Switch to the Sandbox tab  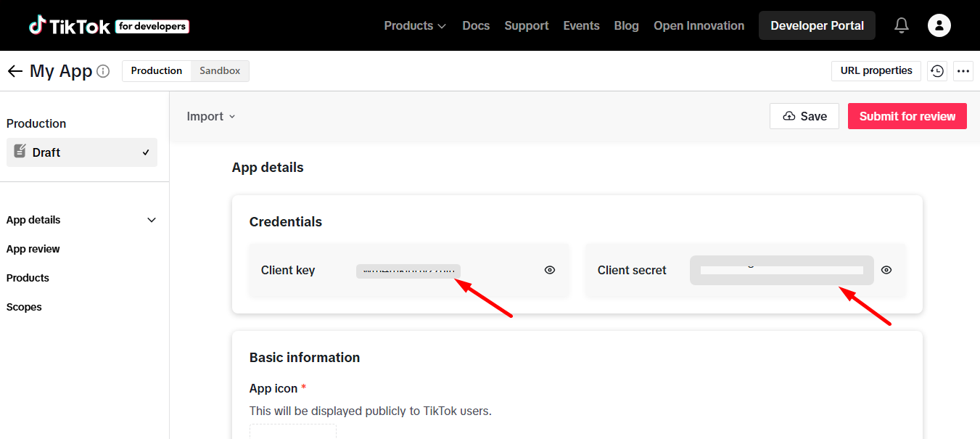pos(219,70)
